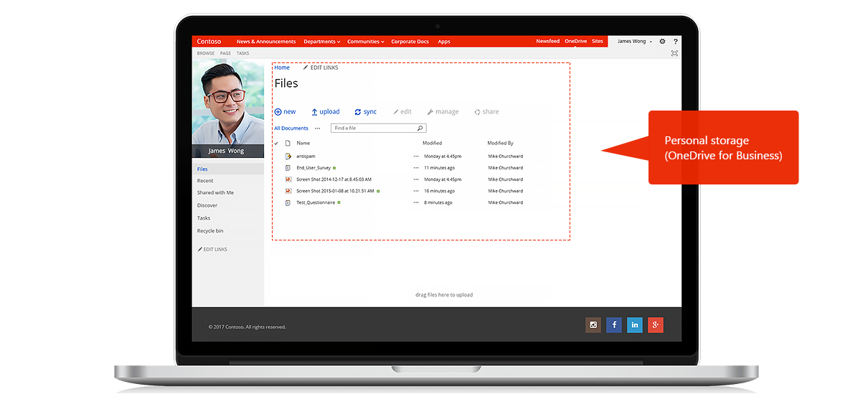The image size is (868, 412).
Task: Sort by the Modified column header
Action: click(x=432, y=143)
